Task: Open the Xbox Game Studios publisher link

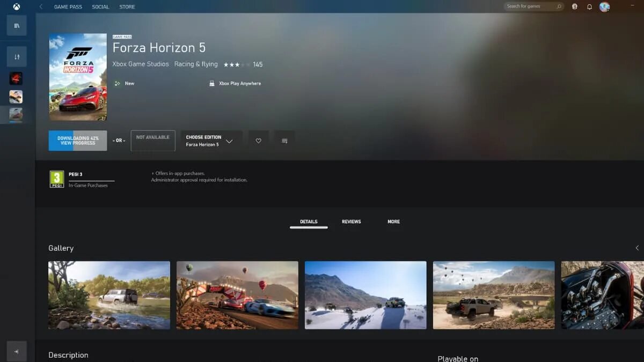Action: pyautogui.click(x=141, y=64)
